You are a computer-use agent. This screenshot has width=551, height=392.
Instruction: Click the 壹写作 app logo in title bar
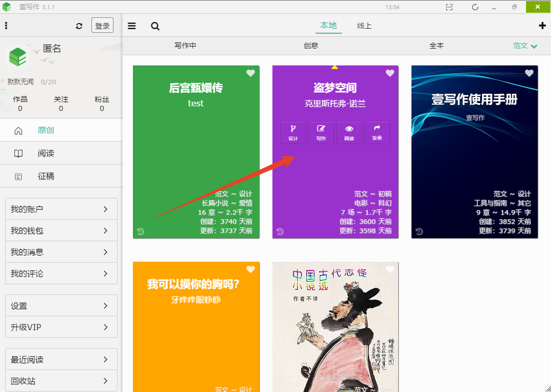tap(7, 7)
